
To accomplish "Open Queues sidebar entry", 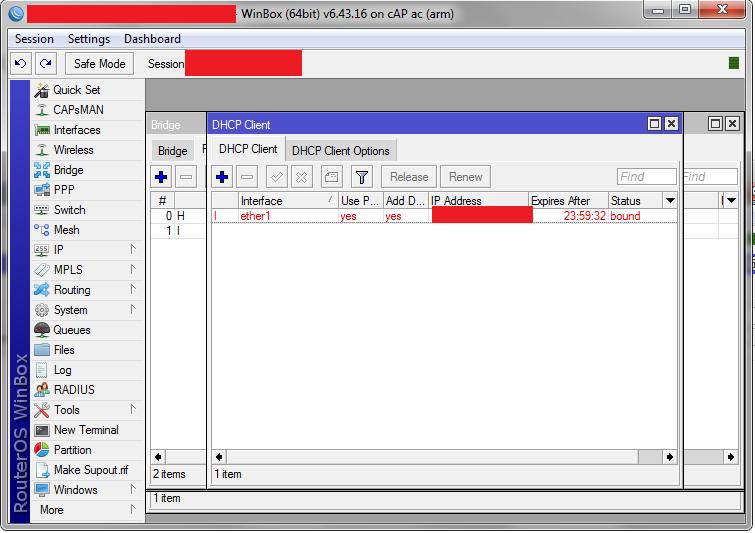I will tap(88, 330).
